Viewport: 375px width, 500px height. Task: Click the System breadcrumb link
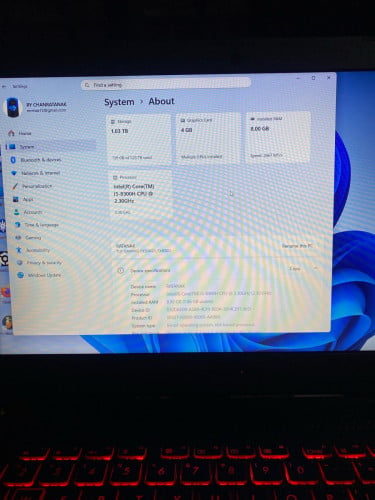119,102
